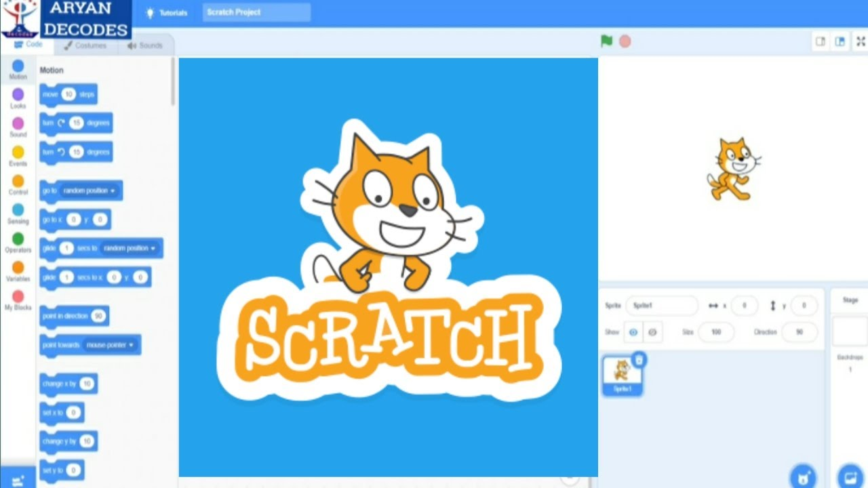Open the Costumes tab
The image size is (868, 488).
tap(86, 45)
